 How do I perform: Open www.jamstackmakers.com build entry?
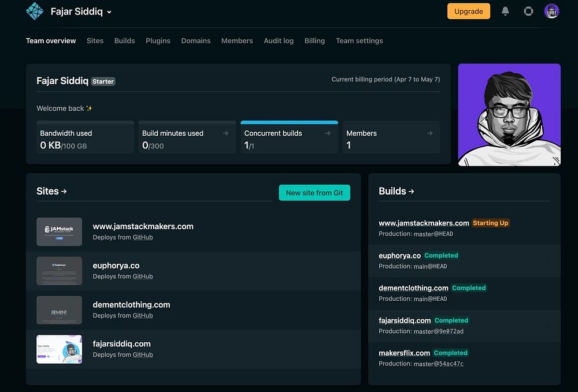pos(424,223)
